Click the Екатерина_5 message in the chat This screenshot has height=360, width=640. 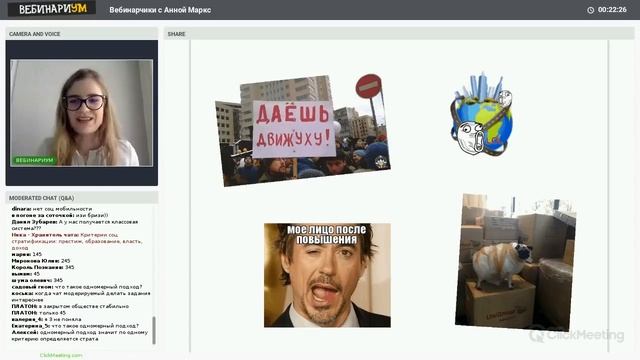tap(75, 326)
